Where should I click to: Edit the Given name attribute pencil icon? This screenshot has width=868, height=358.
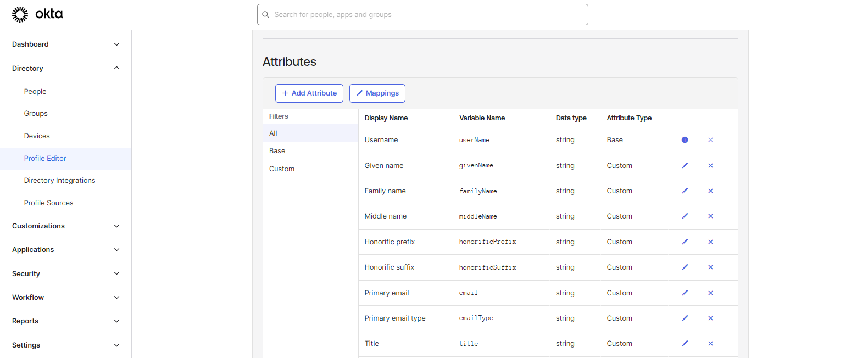click(685, 165)
